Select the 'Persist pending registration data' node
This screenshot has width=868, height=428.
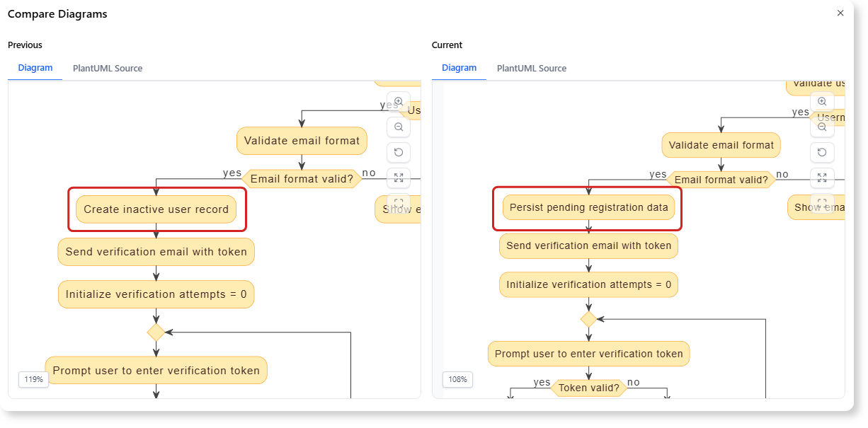point(588,207)
